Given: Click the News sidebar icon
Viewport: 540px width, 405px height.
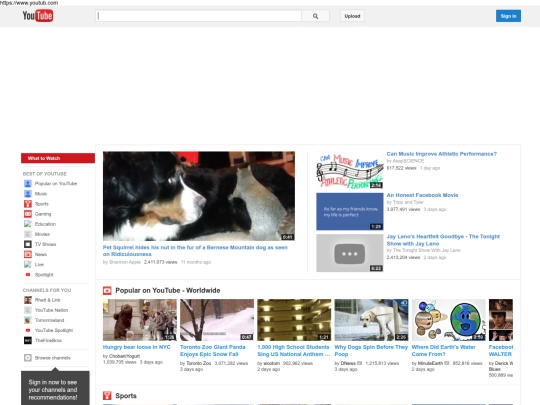Looking at the screenshot, I should 28,255.
